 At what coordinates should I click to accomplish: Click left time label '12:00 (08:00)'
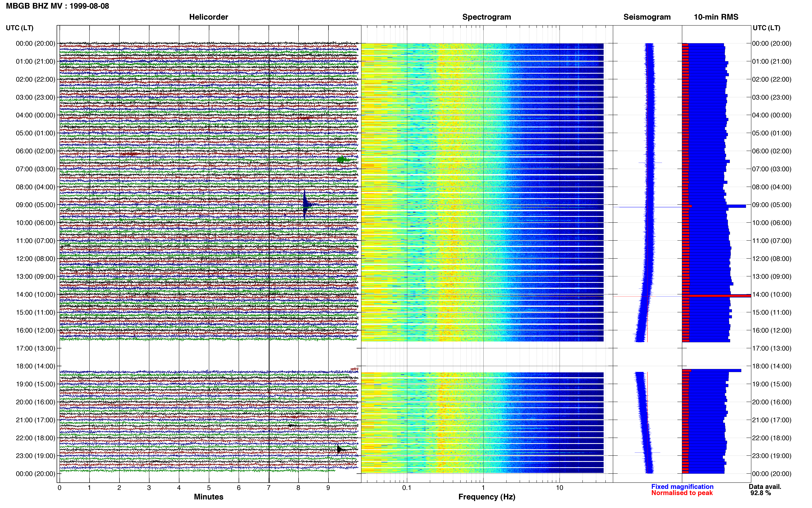36,259
